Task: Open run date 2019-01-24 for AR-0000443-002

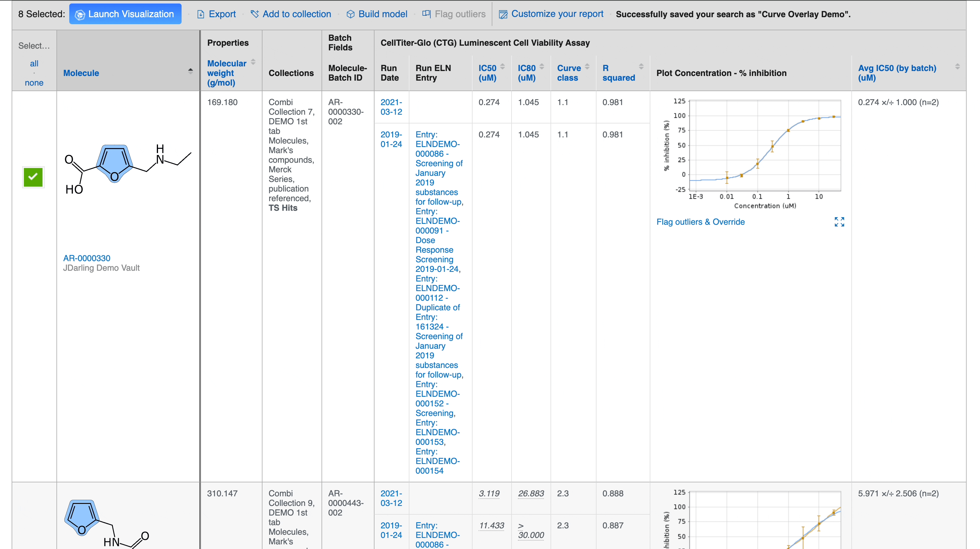Action: (391, 530)
